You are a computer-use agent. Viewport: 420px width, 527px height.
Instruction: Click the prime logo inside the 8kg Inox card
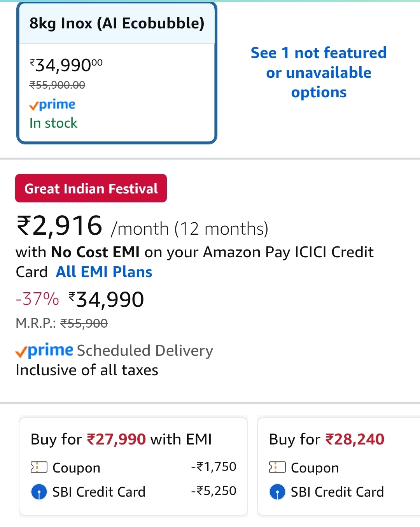click(52, 104)
